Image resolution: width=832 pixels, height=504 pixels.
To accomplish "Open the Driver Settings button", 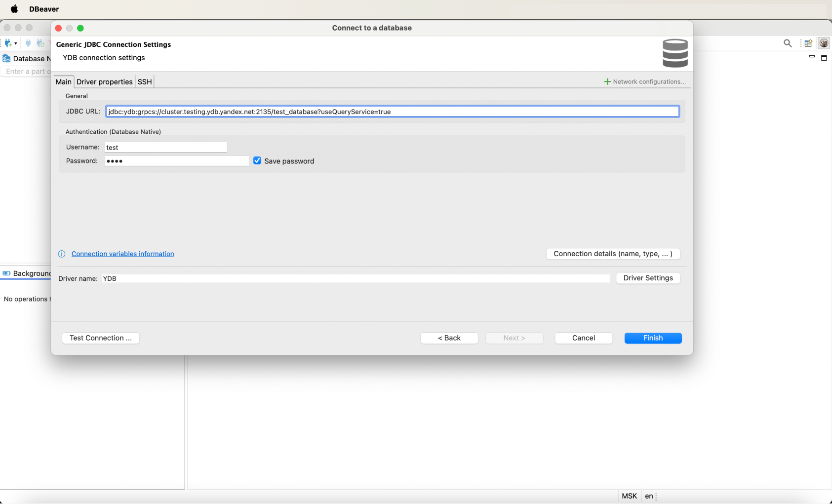I will coord(648,278).
